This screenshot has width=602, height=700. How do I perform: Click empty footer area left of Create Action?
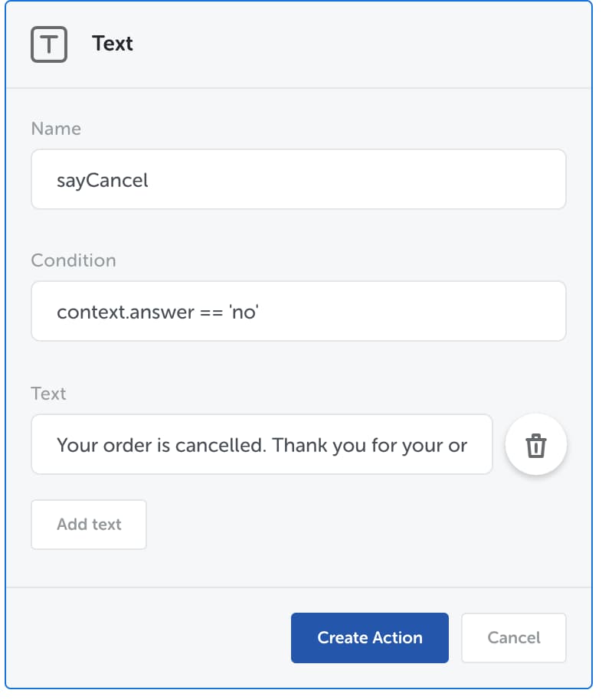pos(147,637)
